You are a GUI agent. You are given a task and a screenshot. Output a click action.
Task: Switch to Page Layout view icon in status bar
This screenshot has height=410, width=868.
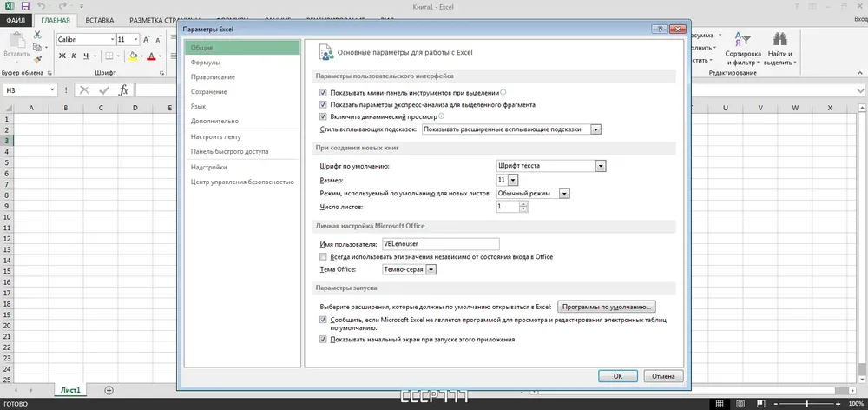point(740,403)
